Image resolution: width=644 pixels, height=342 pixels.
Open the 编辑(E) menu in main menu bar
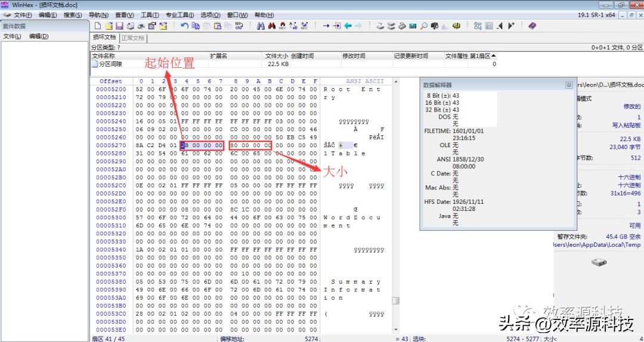pyautogui.click(x=48, y=15)
